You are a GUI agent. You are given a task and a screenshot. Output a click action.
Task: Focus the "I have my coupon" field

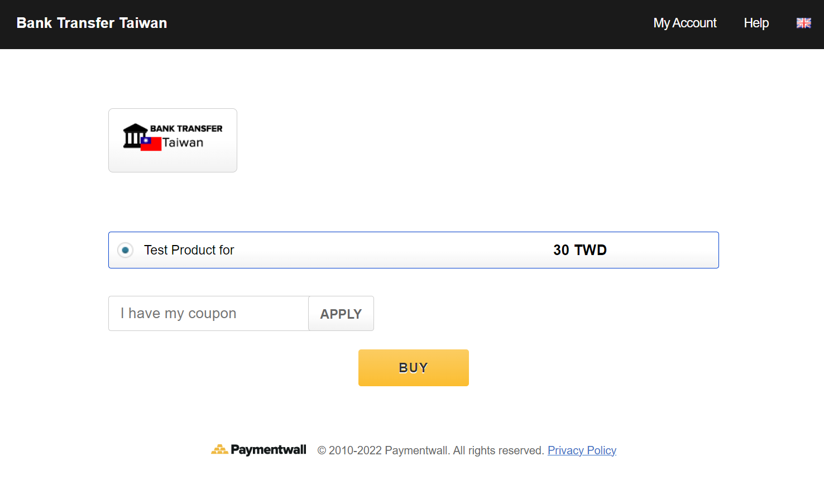click(208, 314)
